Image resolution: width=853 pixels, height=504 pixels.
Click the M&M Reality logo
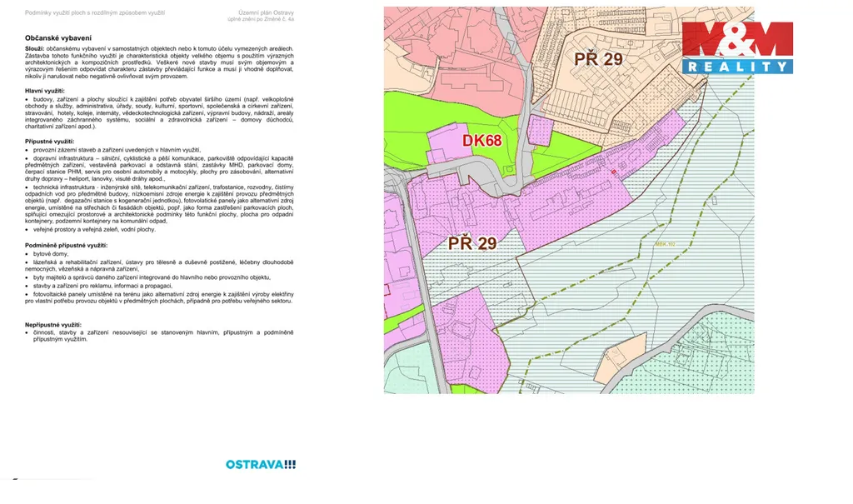737,47
